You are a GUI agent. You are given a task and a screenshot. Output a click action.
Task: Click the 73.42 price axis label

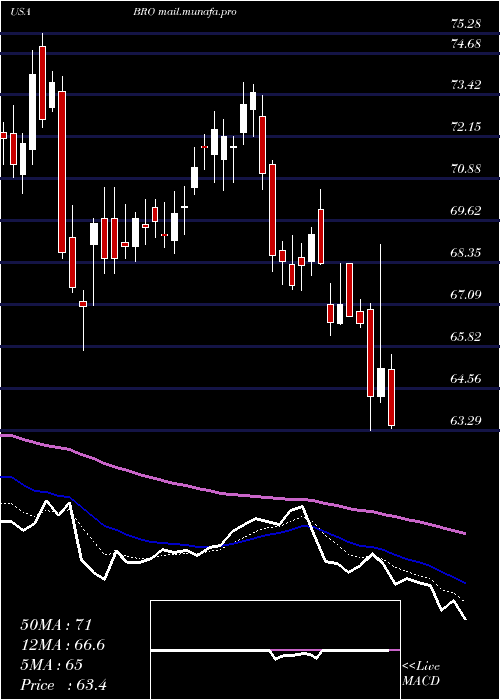[x=466, y=84]
